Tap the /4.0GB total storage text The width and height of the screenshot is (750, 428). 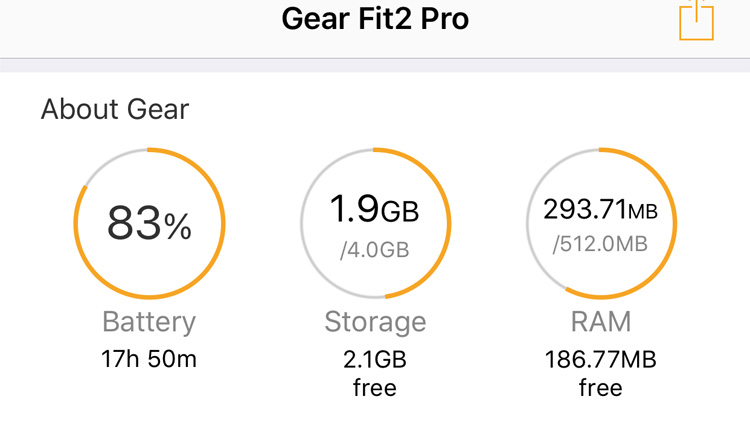pos(375,250)
